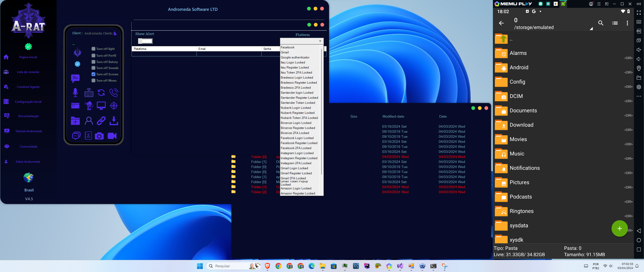Click the download tray icon in phone panel
Image resolution: width=644 pixels, height=272 pixels.
point(114,121)
